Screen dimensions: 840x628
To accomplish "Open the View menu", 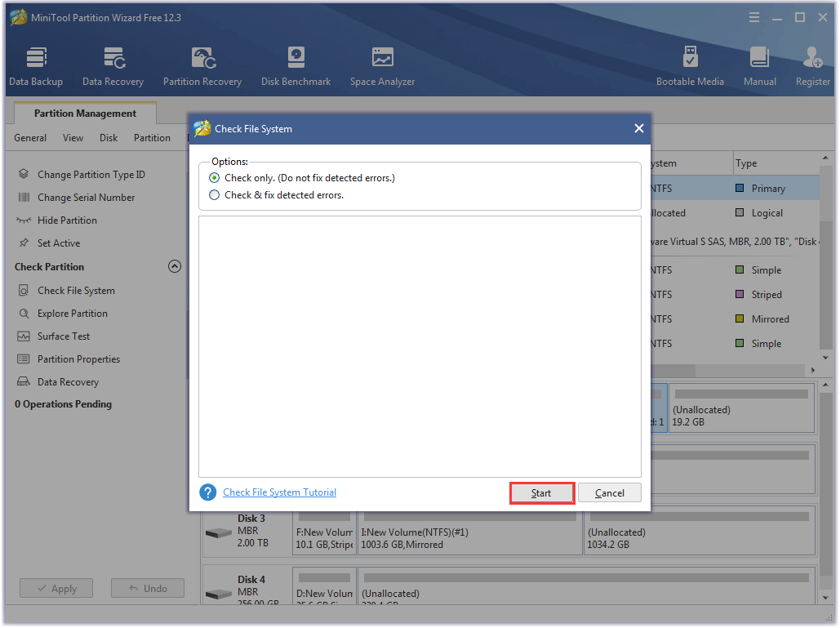I will pos(73,138).
